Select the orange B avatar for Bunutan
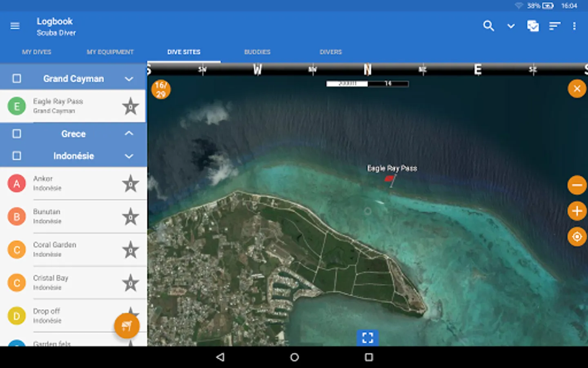 17,217
